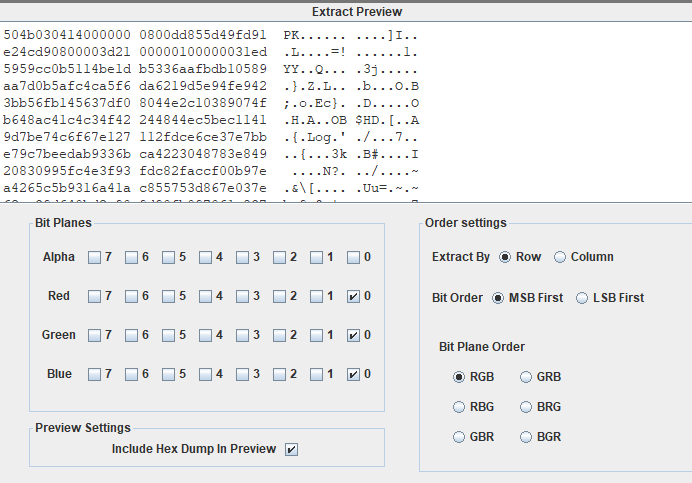Click hex line starting 9d7be74c6f67e127
Image resolution: width=692 pixels, height=483 pixels.
tap(211, 137)
